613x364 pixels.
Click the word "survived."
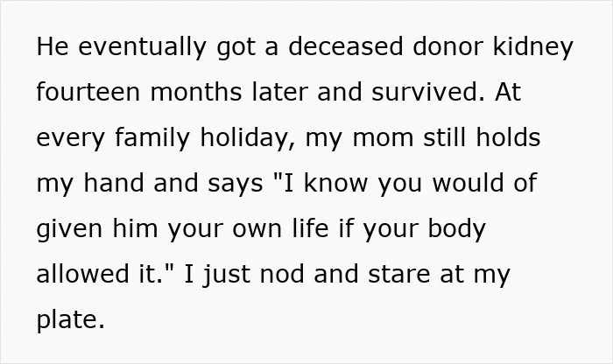(428, 92)
